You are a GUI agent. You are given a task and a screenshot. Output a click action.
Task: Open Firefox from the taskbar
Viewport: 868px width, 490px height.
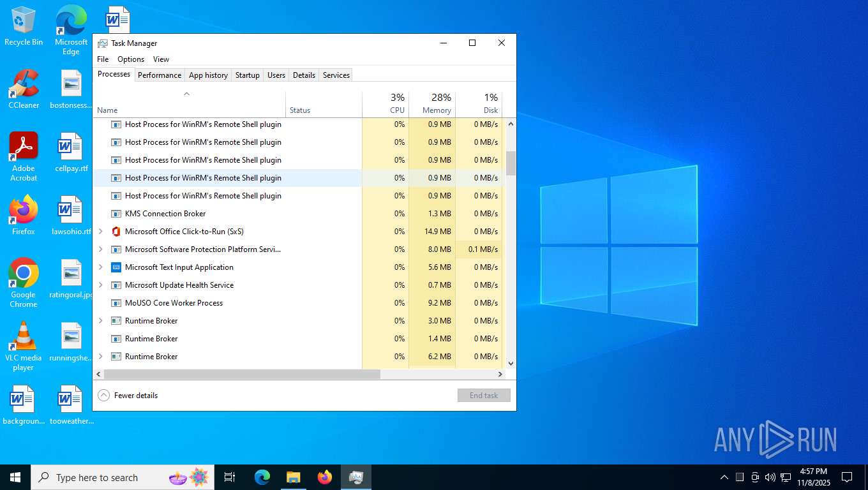[x=325, y=477]
